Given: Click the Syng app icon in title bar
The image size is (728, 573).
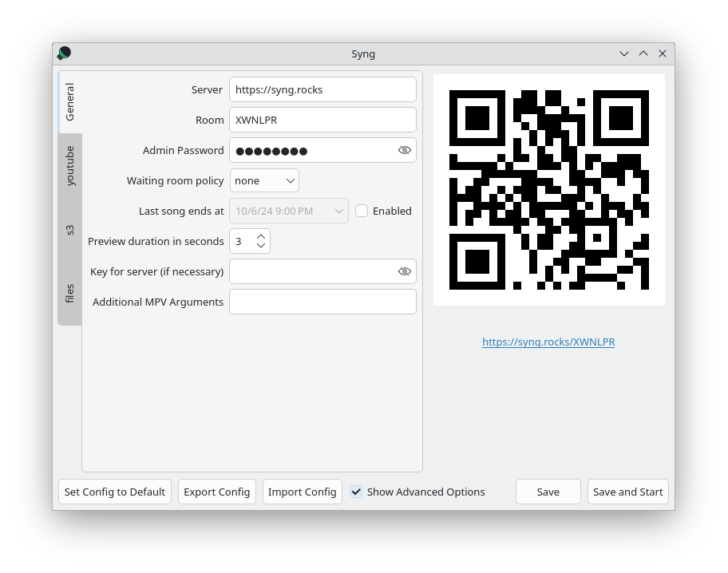Looking at the screenshot, I should click(64, 53).
